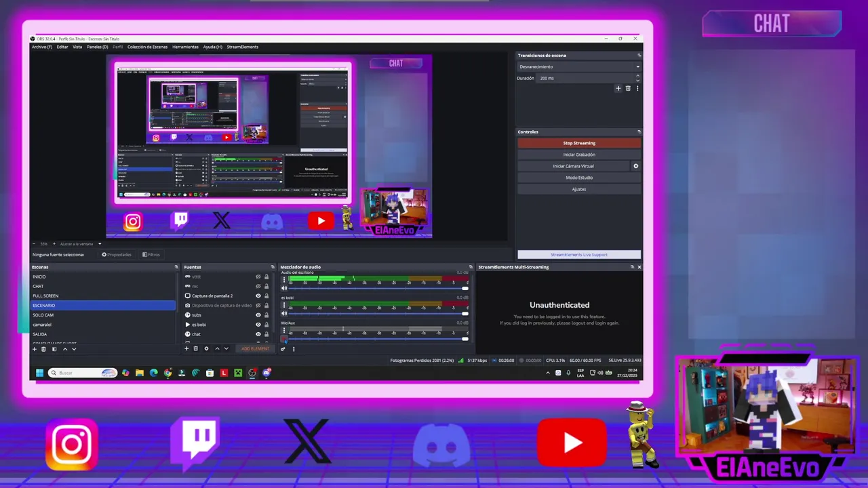The image size is (868, 488).
Task: Add a new source with plus icon in Fuentes
Action: tap(186, 349)
